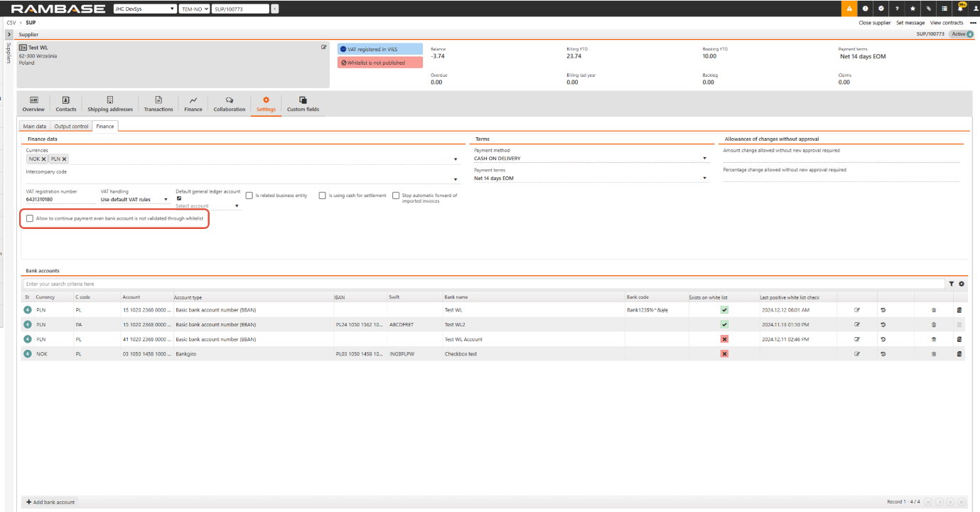Tick 'Is using cash for settlement'
Screen dimensions: 980x512
(323, 196)
